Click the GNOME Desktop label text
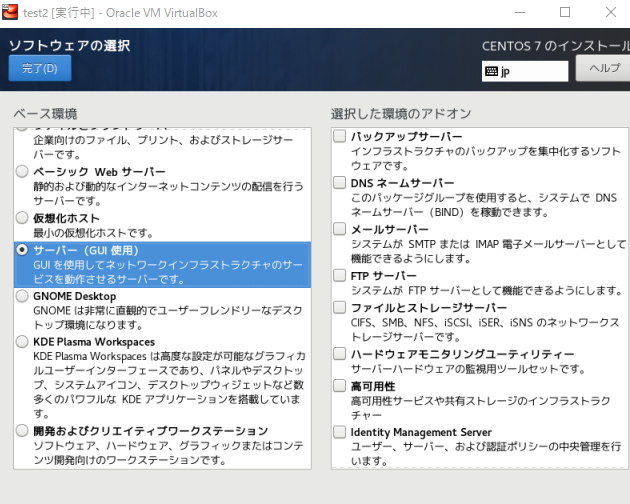Viewport: 630px width, 504px height. (75, 296)
